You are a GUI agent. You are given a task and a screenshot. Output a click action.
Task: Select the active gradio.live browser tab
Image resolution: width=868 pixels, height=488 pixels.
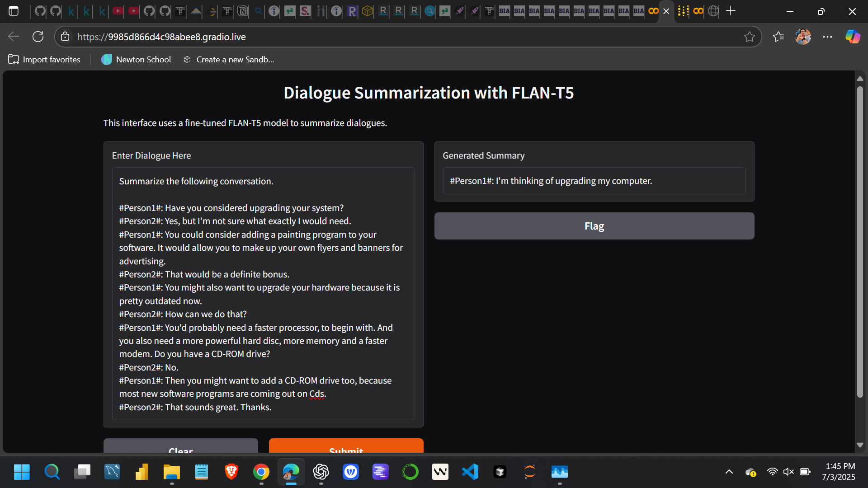click(667, 11)
